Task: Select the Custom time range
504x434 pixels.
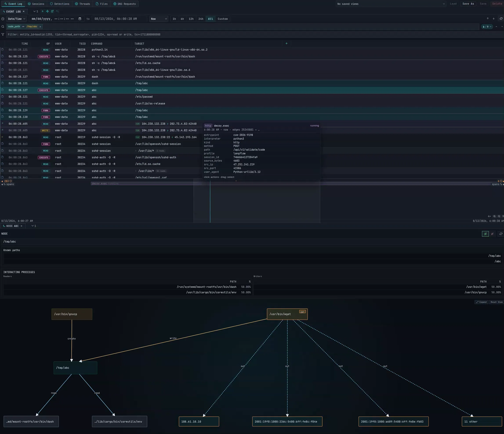Action: (223, 19)
